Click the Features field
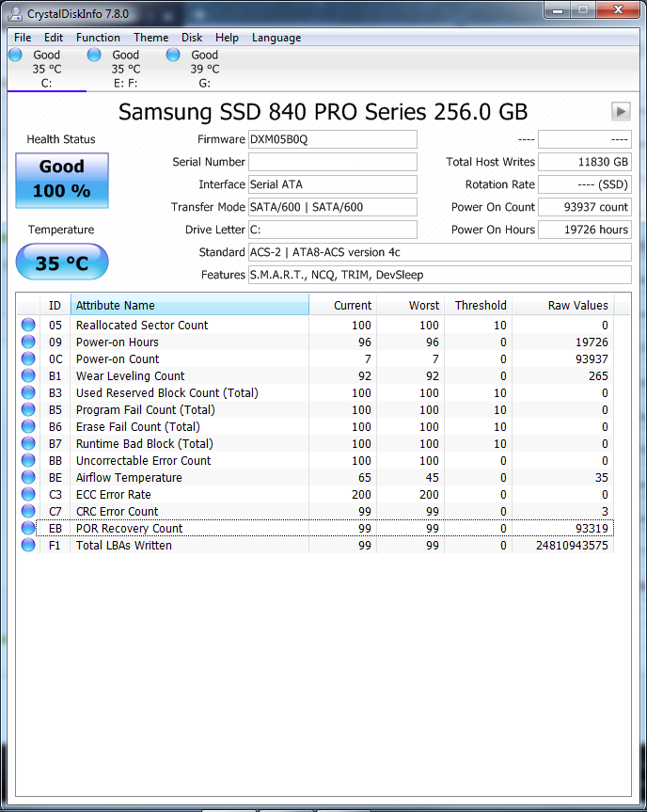Image resolution: width=647 pixels, height=812 pixels. pos(439,275)
